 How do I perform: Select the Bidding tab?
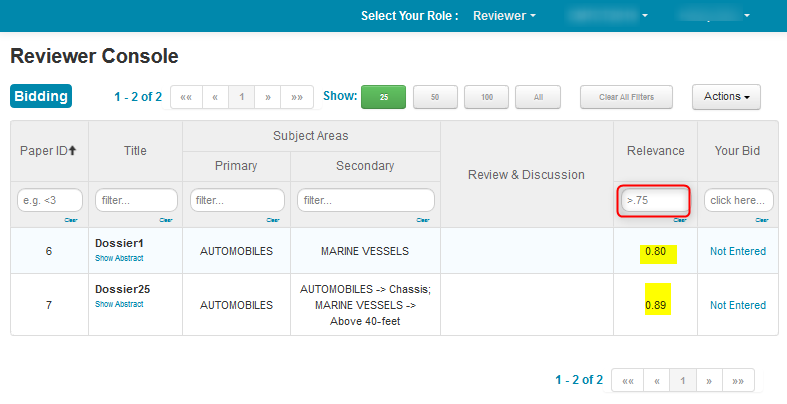[41, 96]
